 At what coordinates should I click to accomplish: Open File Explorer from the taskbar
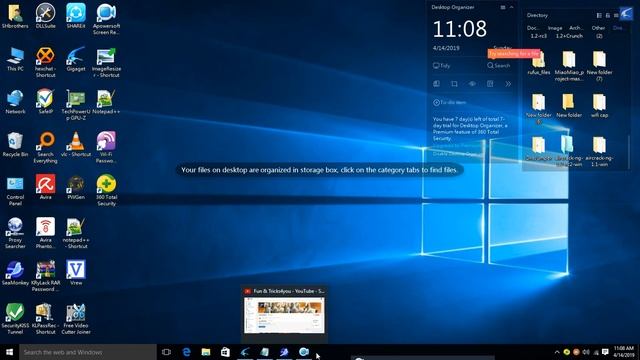tap(206, 352)
